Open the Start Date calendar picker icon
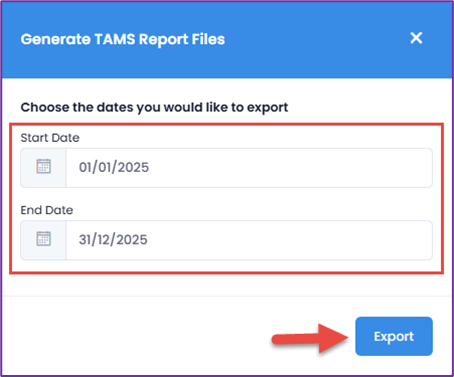The image size is (454, 377). 43,166
